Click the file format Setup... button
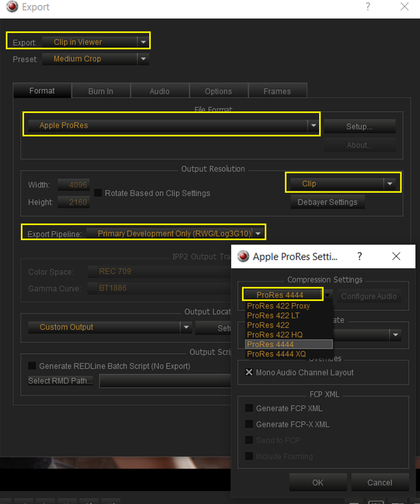Image resolution: width=420 pixels, height=504 pixels. [360, 127]
